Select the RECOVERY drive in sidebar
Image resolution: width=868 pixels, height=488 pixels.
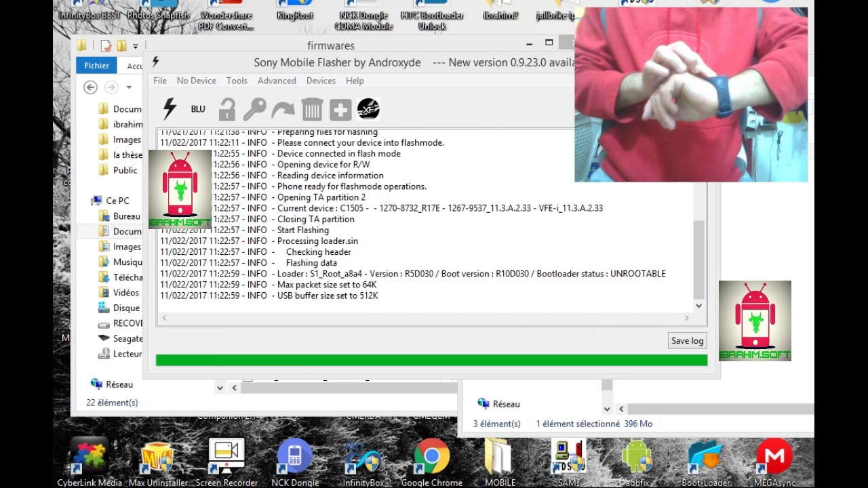pos(120,323)
